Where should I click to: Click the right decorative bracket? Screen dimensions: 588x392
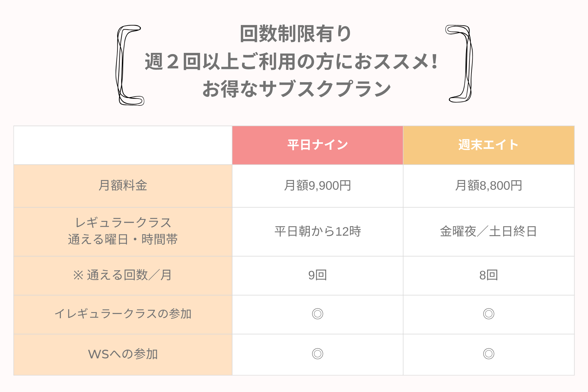(459, 64)
